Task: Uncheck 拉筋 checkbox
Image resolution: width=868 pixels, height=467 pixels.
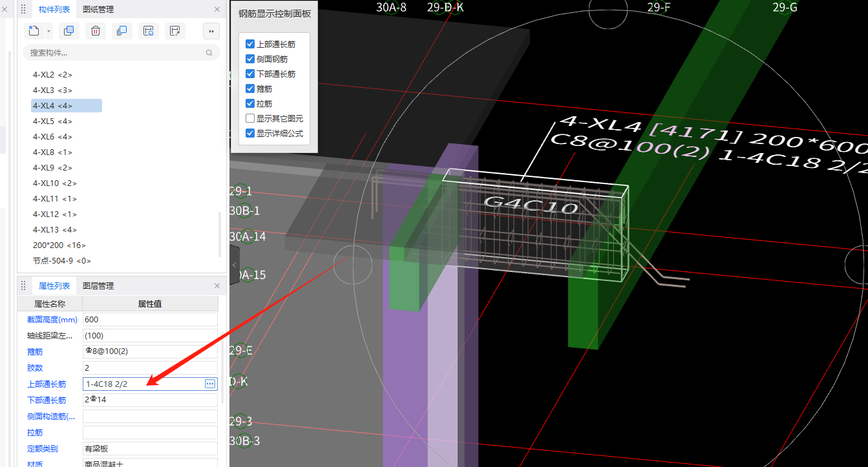Action: [250, 103]
